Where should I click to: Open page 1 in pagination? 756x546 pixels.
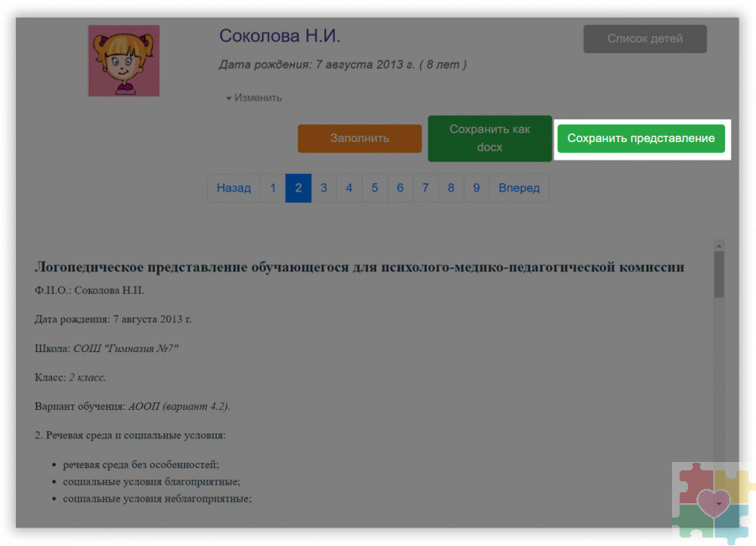pyautogui.click(x=273, y=188)
